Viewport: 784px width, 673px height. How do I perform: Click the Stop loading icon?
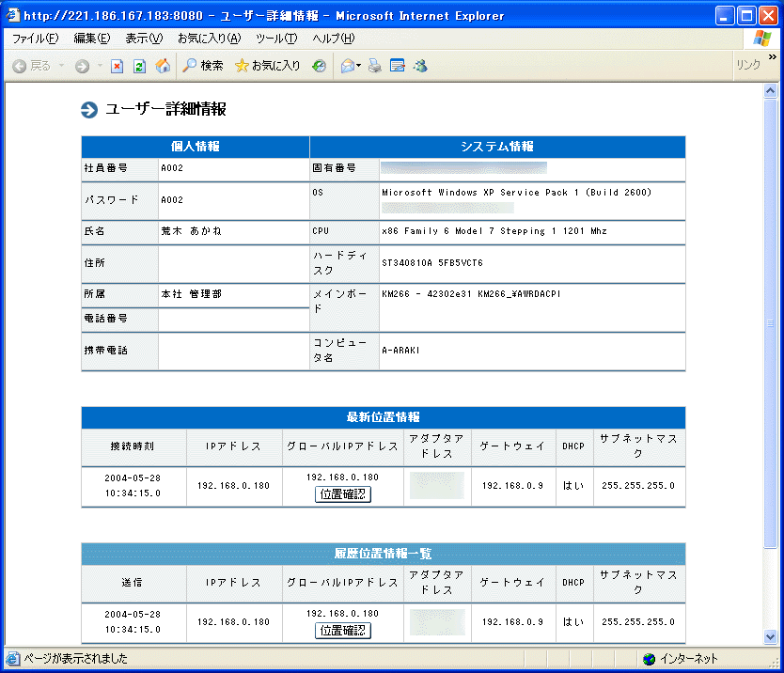[x=117, y=66]
